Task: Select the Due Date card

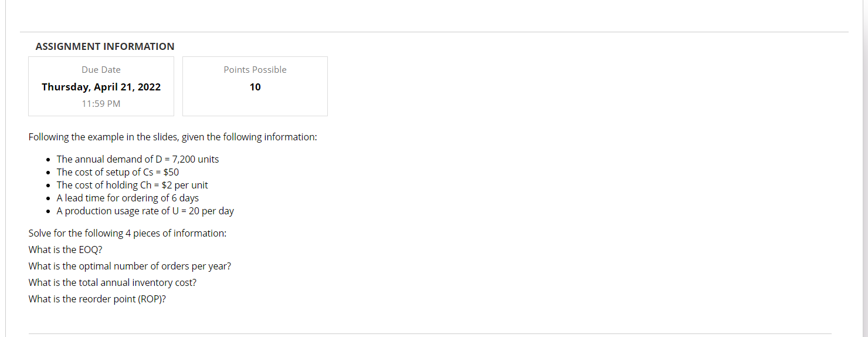Action: coord(101,86)
